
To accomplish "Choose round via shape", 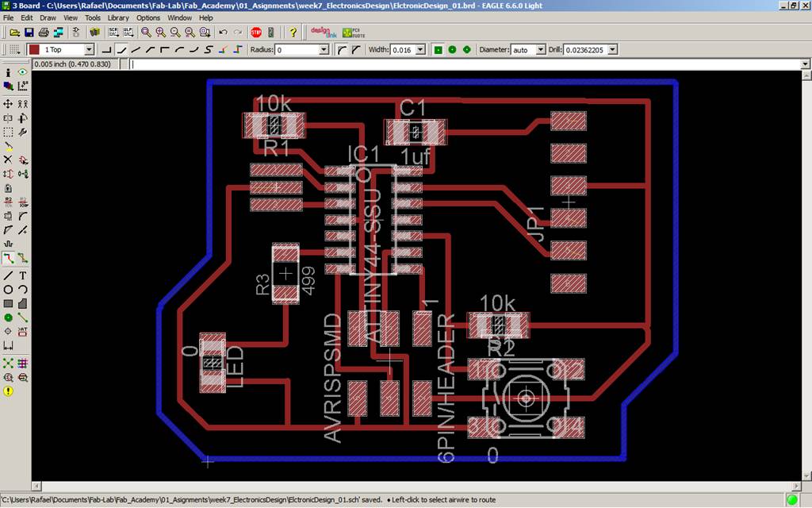I will (x=453, y=50).
